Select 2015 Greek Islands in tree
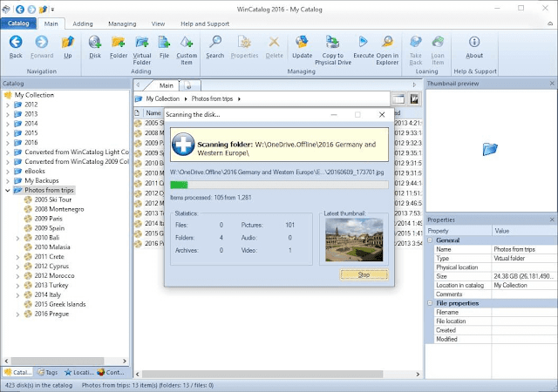The width and height of the screenshot is (558, 392). coord(60,304)
